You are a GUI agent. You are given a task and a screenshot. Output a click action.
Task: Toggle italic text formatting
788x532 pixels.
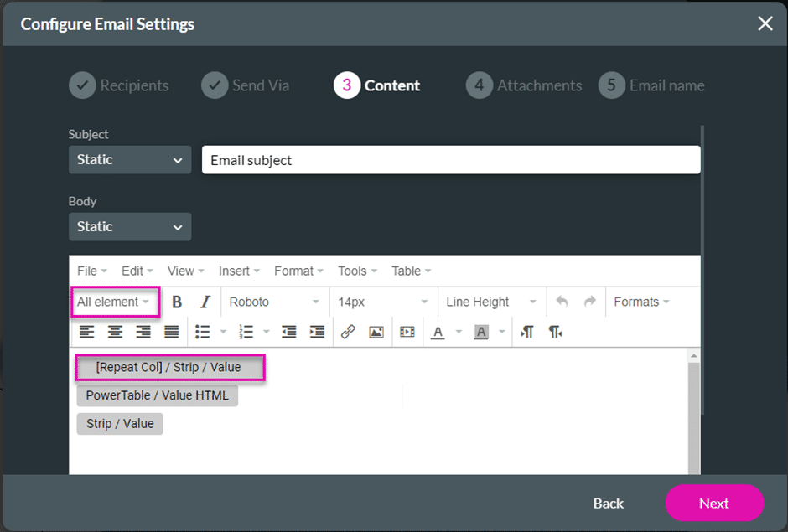(205, 302)
